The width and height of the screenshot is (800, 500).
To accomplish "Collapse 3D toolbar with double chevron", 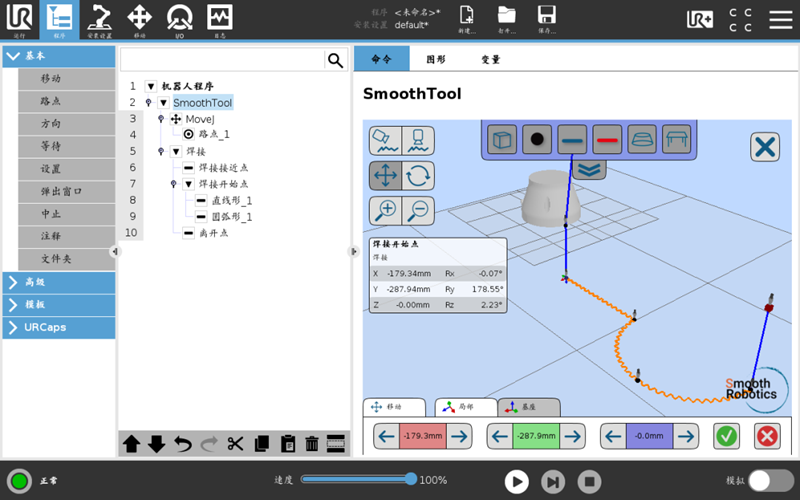I will (589, 170).
